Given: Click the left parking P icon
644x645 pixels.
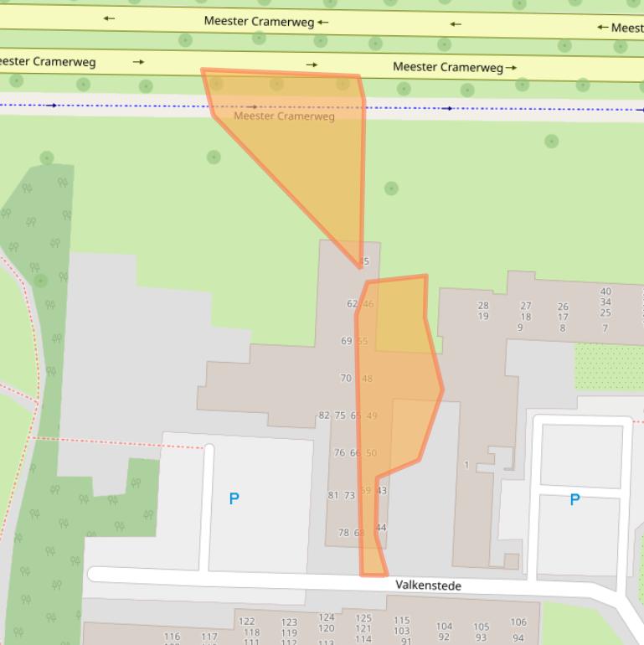Looking at the screenshot, I should click(234, 499).
